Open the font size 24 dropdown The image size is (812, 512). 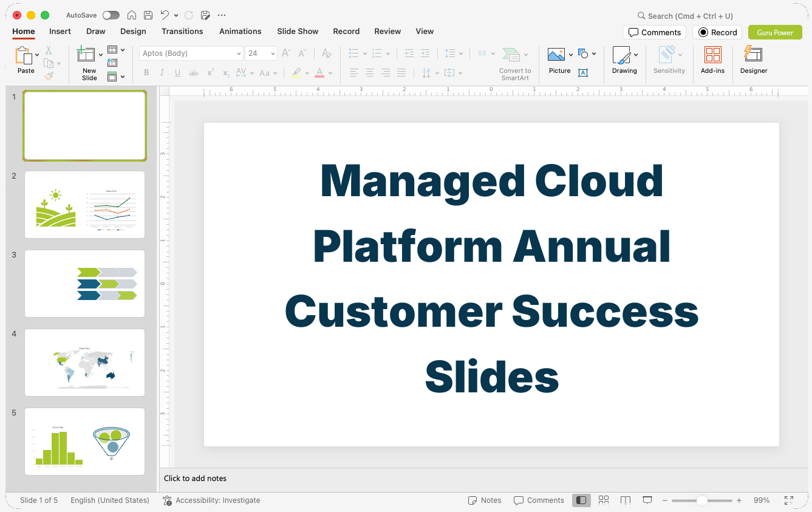coord(273,53)
